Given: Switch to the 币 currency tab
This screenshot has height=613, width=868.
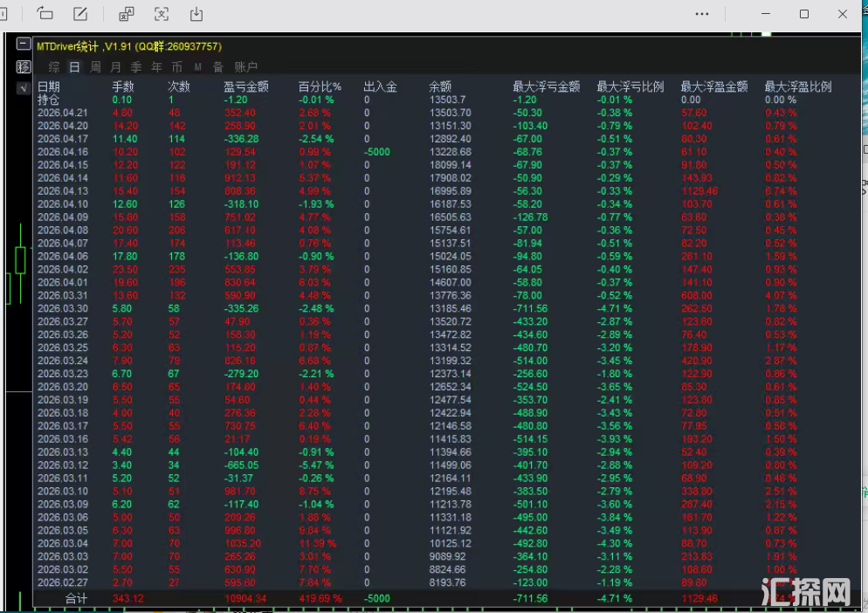Looking at the screenshot, I should click(177, 67).
